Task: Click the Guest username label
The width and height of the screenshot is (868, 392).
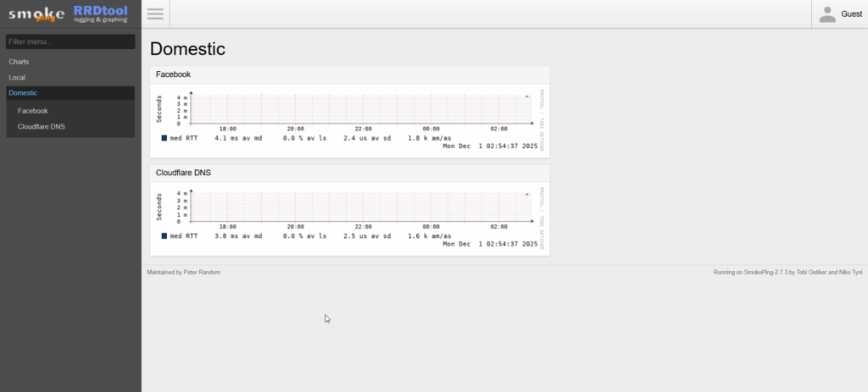Action: (x=851, y=14)
